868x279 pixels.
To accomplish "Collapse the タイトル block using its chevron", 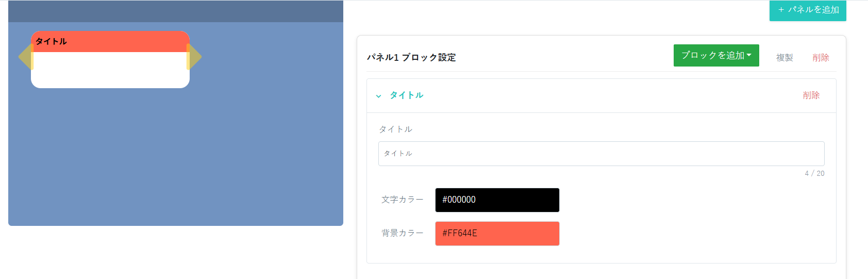I will [x=378, y=96].
